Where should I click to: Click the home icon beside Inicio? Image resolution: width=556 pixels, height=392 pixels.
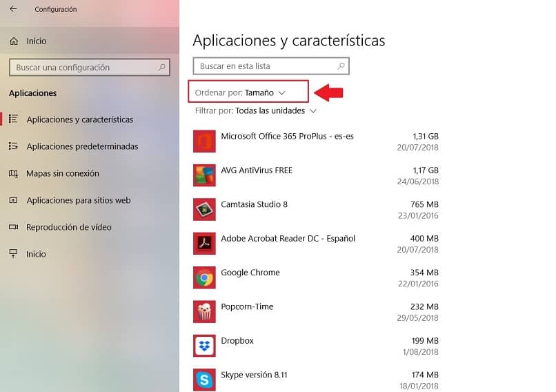pos(14,41)
